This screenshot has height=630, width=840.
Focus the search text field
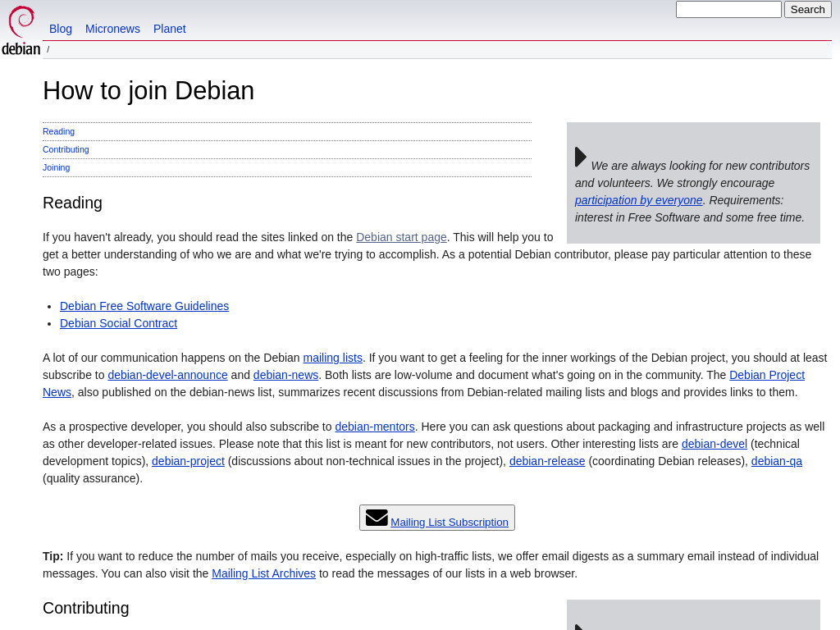tap(728, 10)
